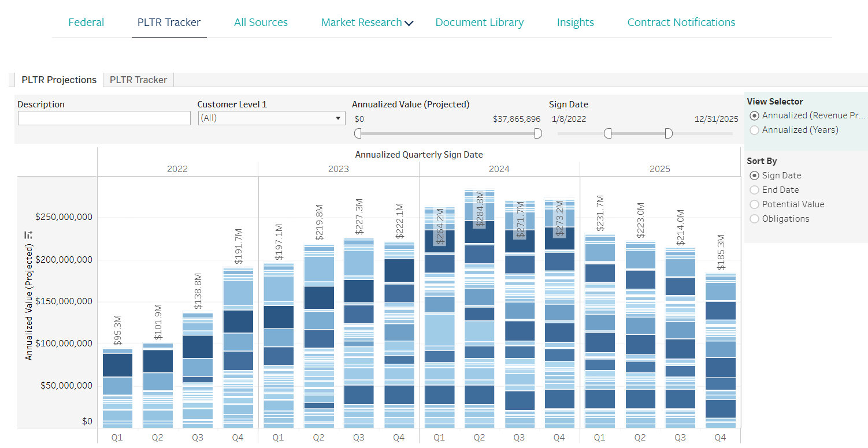Image resolution: width=868 pixels, height=448 pixels.
Task: Open the Customer Level 1 dropdown
Action: pos(272,118)
